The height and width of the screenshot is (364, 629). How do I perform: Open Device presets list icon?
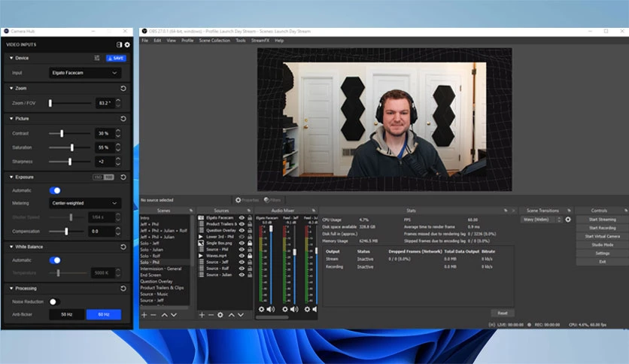click(96, 58)
